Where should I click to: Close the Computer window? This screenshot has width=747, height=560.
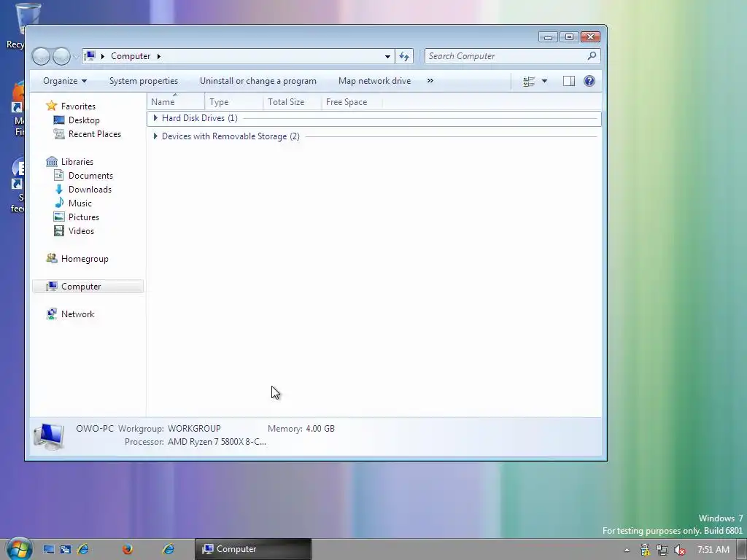(590, 37)
